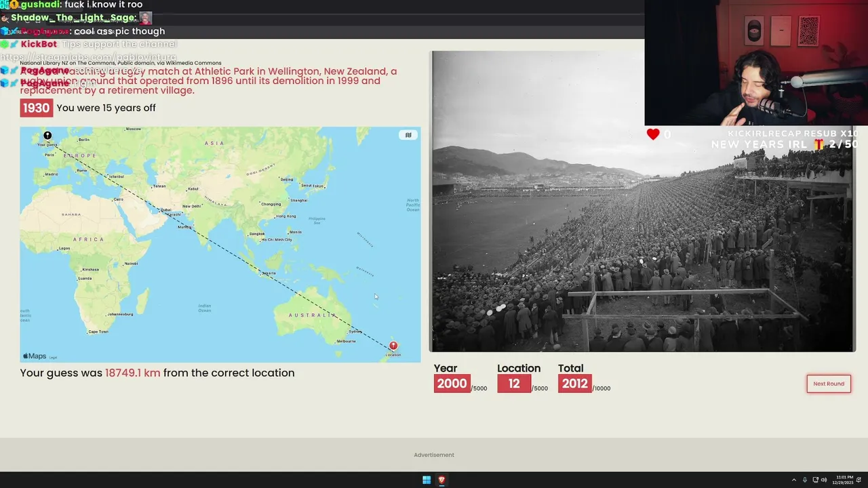Viewport: 868px width, 488px height.
Task: Click the Jakarta label on the map
Action: 269,273
